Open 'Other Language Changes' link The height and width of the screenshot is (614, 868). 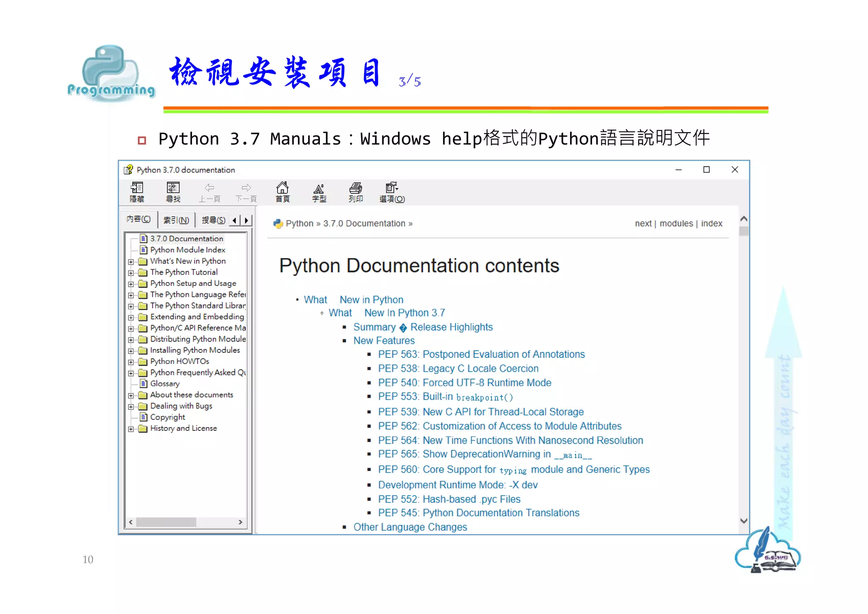click(x=410, y=527)
